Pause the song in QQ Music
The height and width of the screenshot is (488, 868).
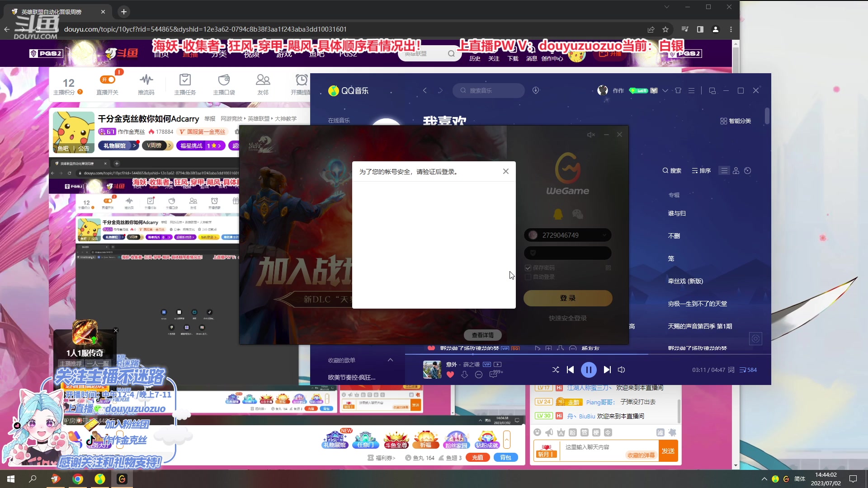tap(589, 370)
